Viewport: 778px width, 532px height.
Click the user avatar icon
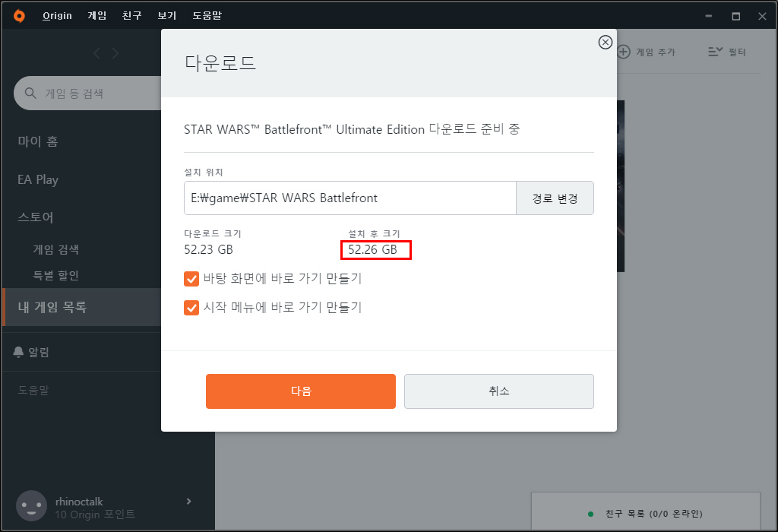31,506
